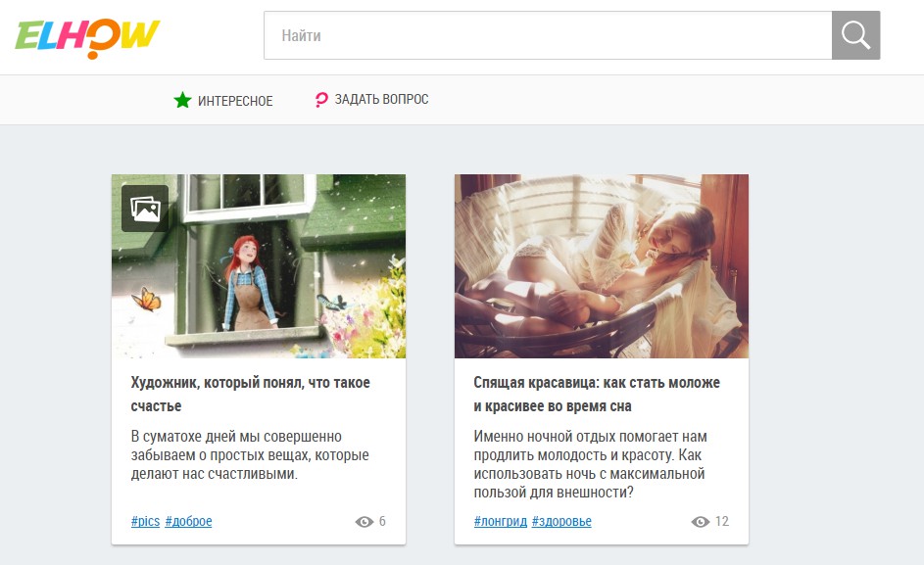Follow the #лонгрид tag link
Image resolution: width=924 pixels, height=565 pixels.
[x=501, y=521]
